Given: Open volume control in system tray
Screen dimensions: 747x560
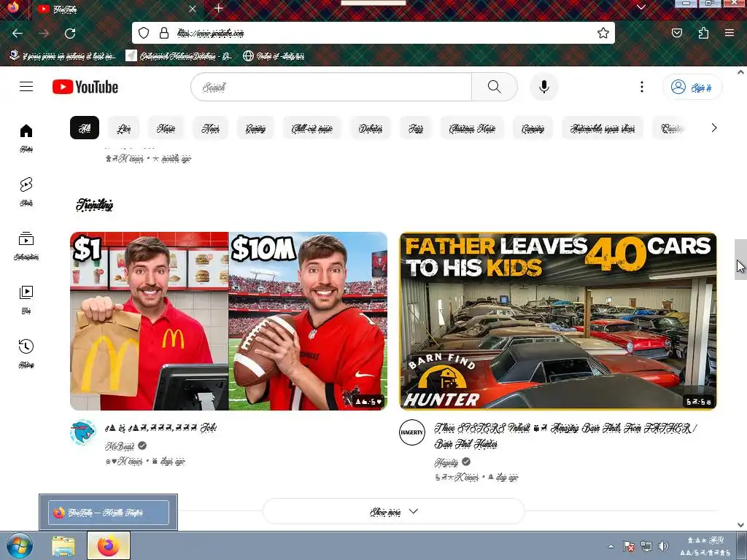Looking at the screenshot, I should tap(662, 546).
